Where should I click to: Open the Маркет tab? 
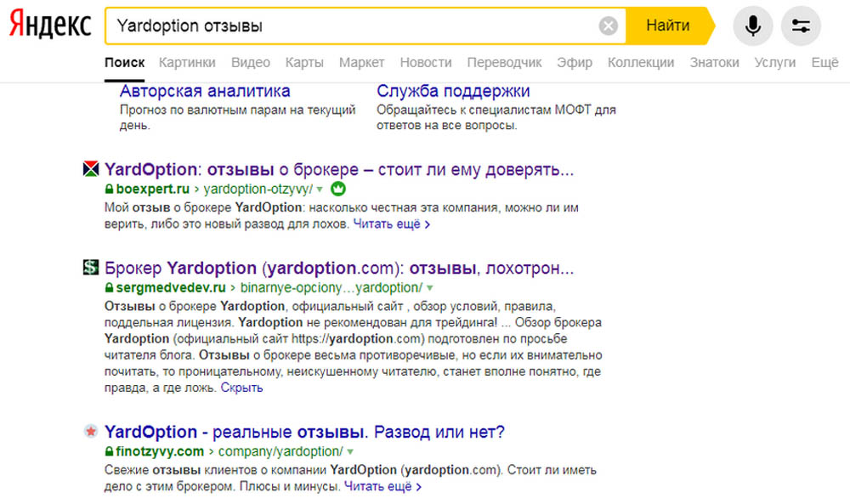361,62
